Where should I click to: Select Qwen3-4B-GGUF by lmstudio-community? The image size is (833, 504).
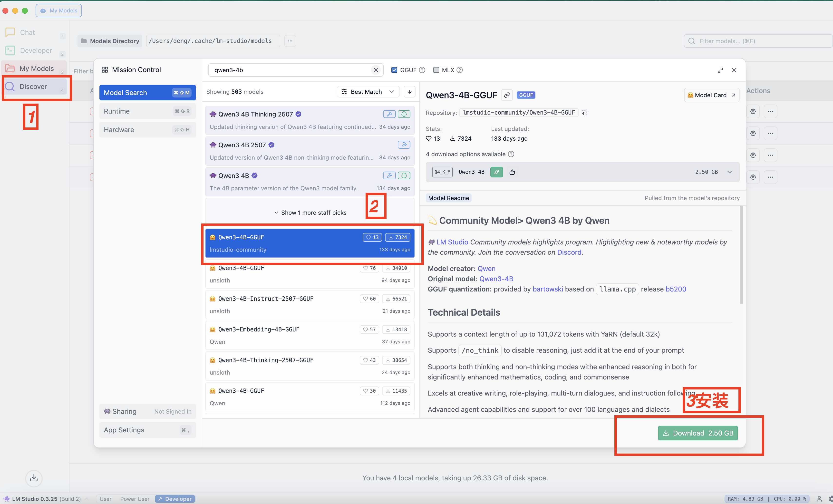pos(310,243)
